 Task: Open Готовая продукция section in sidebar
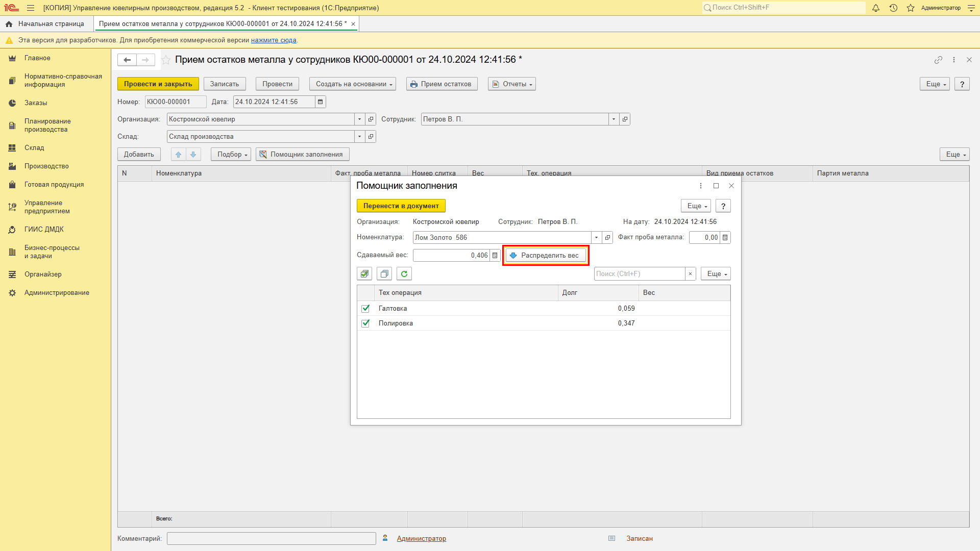tap(54, 185)
